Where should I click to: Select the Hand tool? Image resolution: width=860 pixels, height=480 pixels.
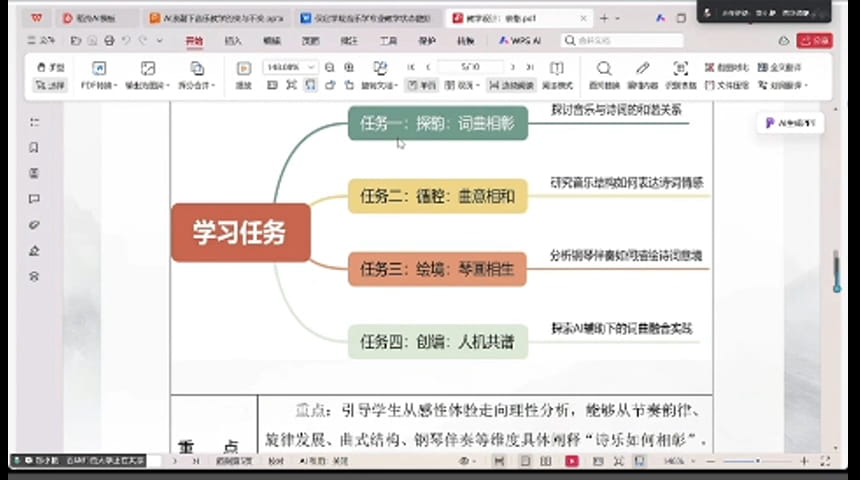50,67
